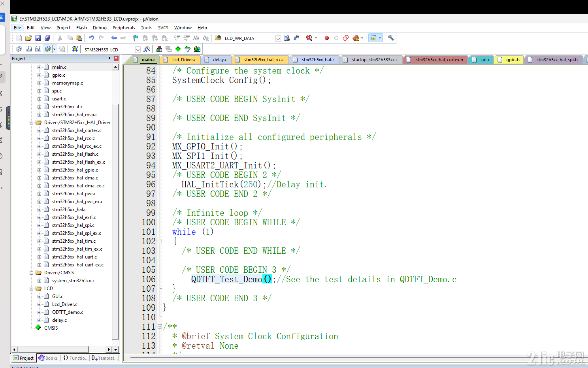The image size is (588, 368).
Task: Open the target selection dropdown
Action: [x=137, y=49]
